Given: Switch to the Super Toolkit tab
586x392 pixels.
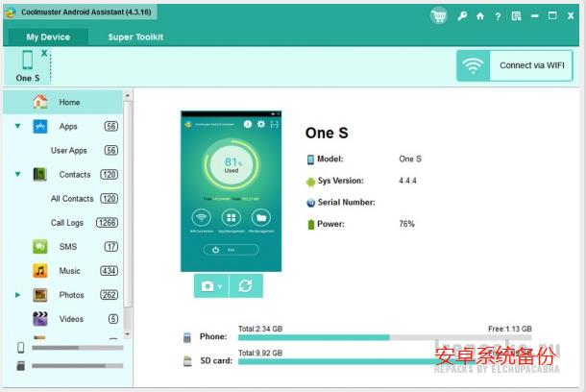Looking at the screenshot, I should click(x=135, y=37).
